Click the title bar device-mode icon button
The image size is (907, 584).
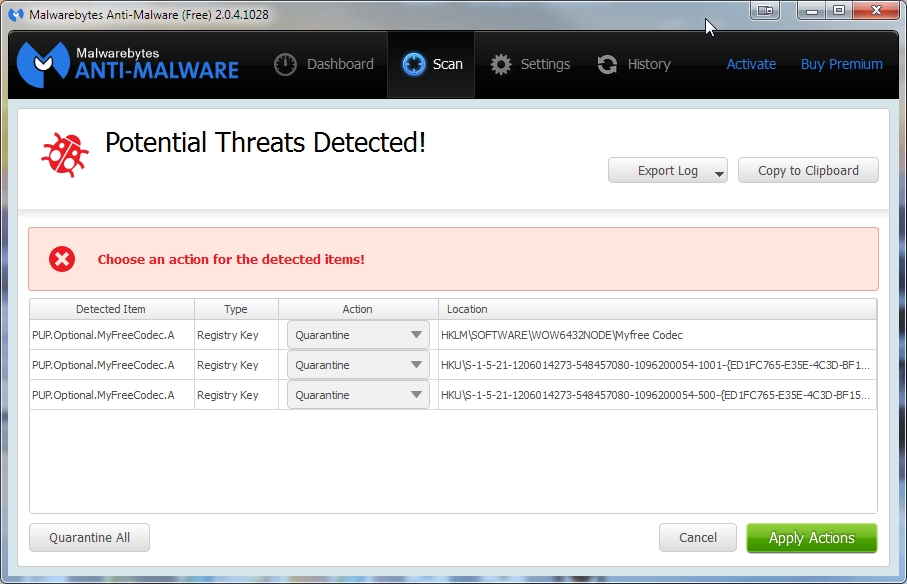click(x=765, y=10)
